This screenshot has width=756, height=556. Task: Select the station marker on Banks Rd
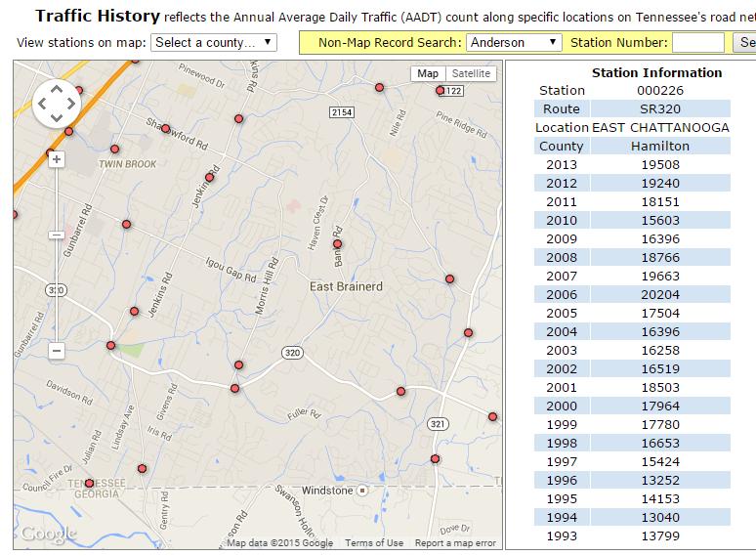[x=338, y=244]
